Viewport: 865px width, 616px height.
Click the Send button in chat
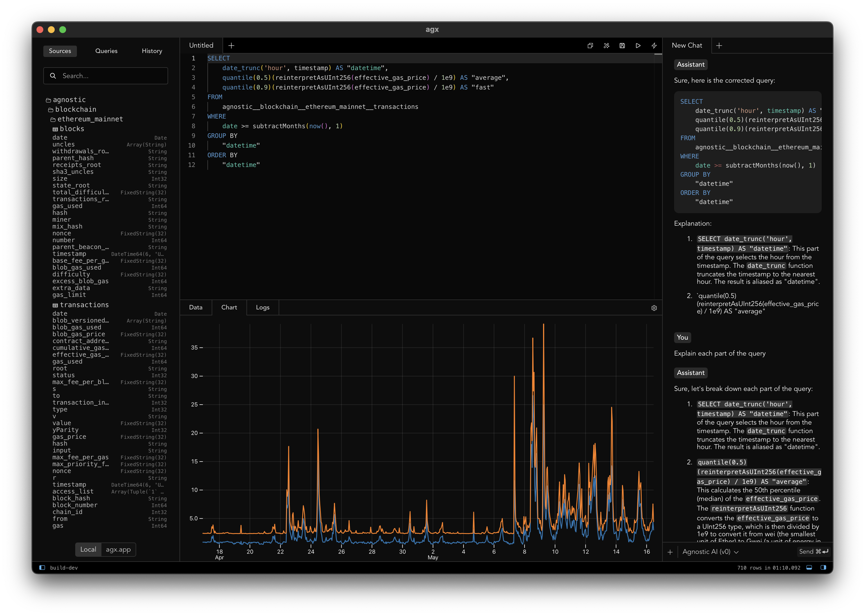coord(813,552)
